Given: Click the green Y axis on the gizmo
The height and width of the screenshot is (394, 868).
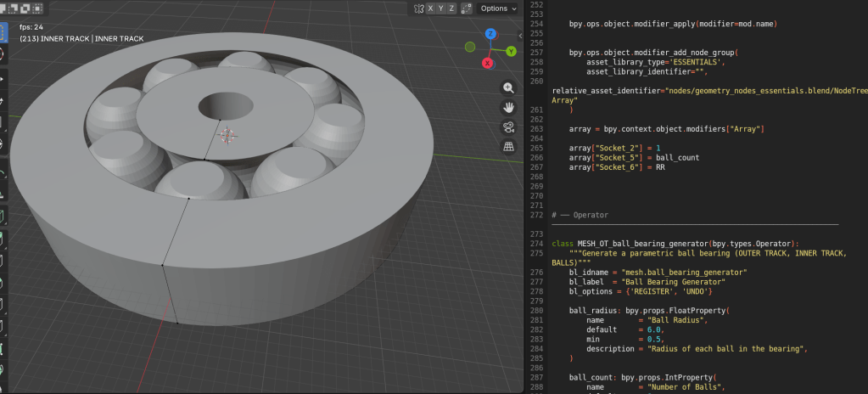Looking at the screenshot, I should [511, 51].
